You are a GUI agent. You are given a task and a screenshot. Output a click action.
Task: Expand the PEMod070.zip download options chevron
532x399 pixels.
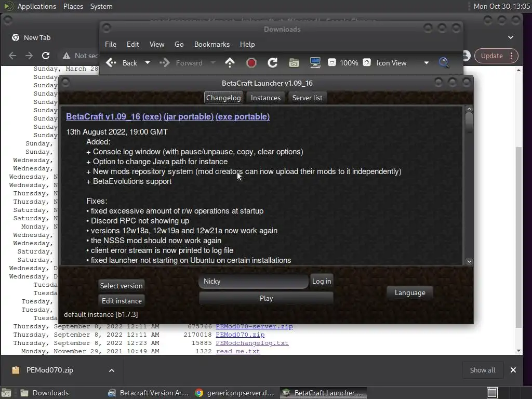click(x=112, y=370)
